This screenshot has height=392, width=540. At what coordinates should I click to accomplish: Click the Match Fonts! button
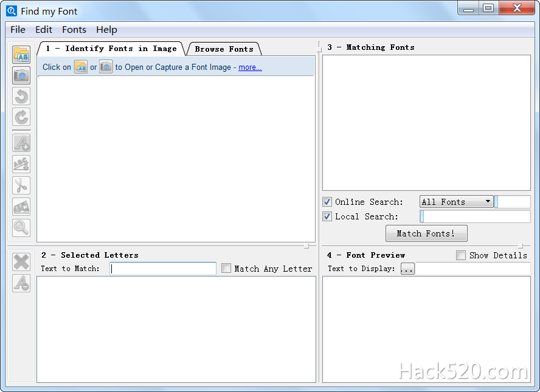(426, 234)
